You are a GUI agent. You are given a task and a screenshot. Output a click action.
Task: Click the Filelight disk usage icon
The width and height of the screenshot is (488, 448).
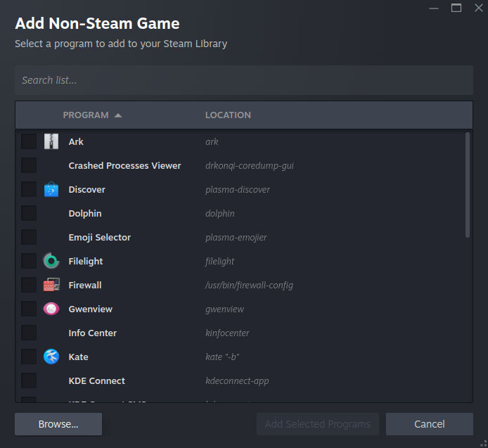(x=51, y=261)
